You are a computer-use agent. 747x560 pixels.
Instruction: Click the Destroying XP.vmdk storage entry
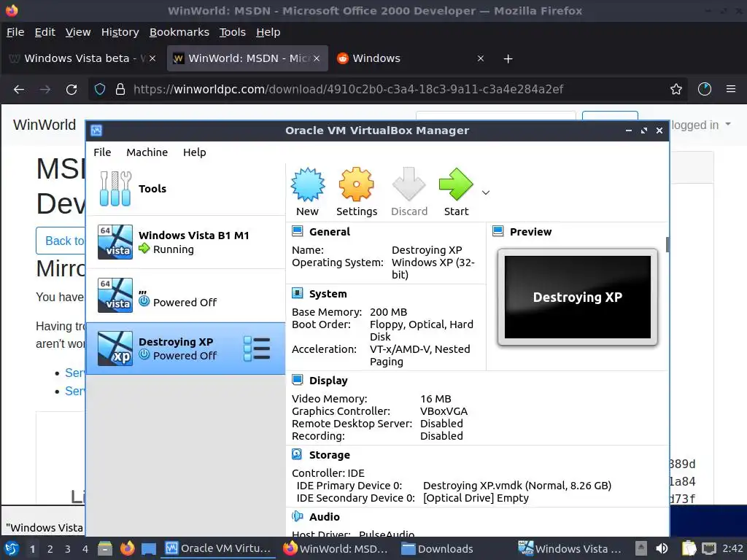[x=517, y=486]
